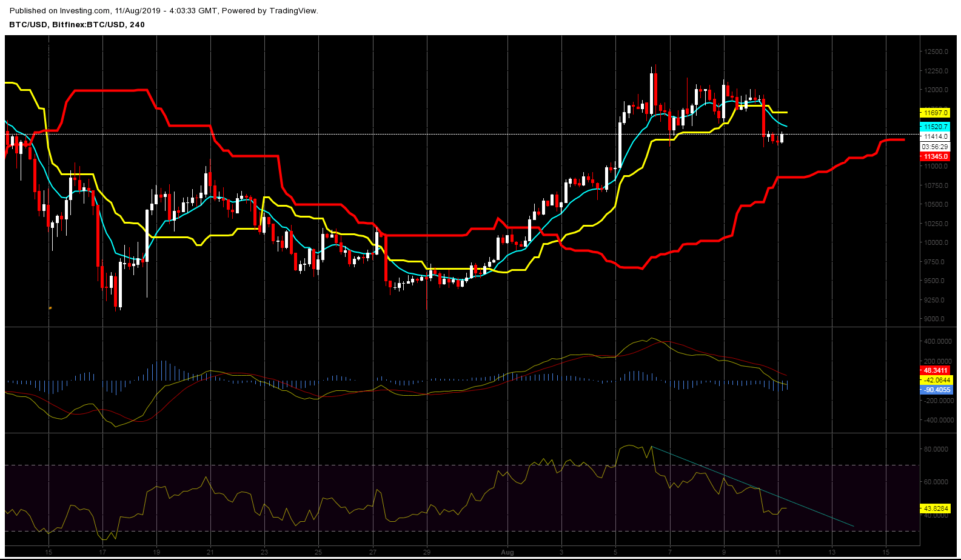Click the yellow 43.8284 RSI value label
Viewport: 961px width, 560px height.
click(x=935, y=508)
